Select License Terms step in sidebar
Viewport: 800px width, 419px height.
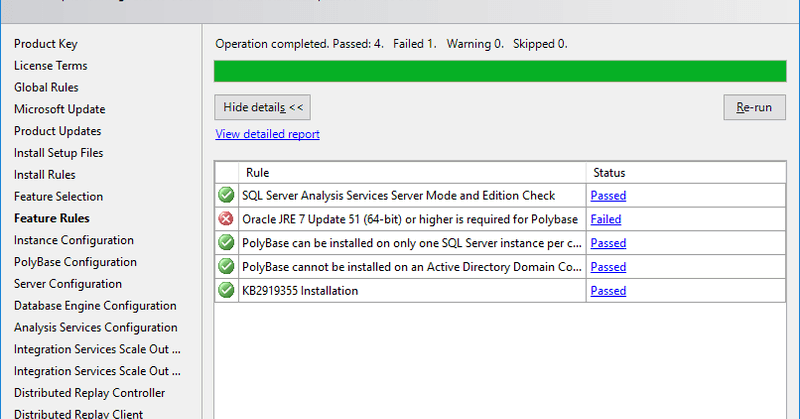51,66
